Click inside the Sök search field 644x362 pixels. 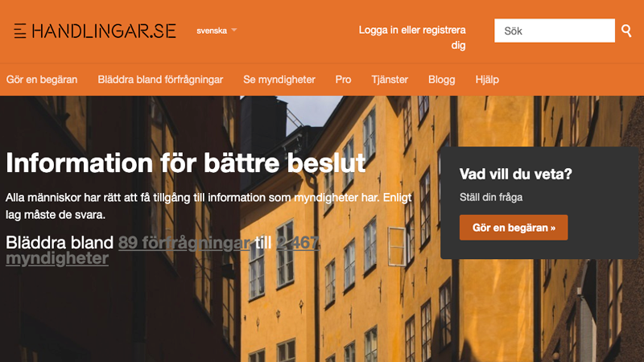tap(555, 31)
